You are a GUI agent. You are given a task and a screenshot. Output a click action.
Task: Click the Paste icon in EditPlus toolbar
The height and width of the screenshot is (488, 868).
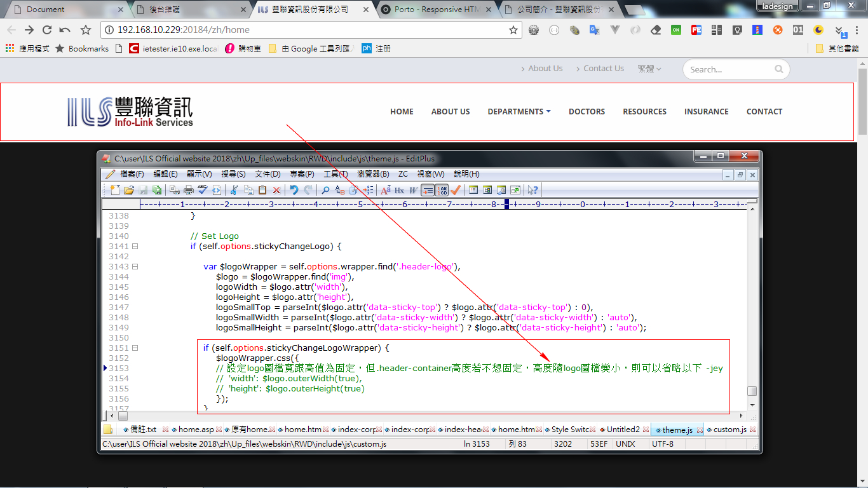tap(262, 189)
